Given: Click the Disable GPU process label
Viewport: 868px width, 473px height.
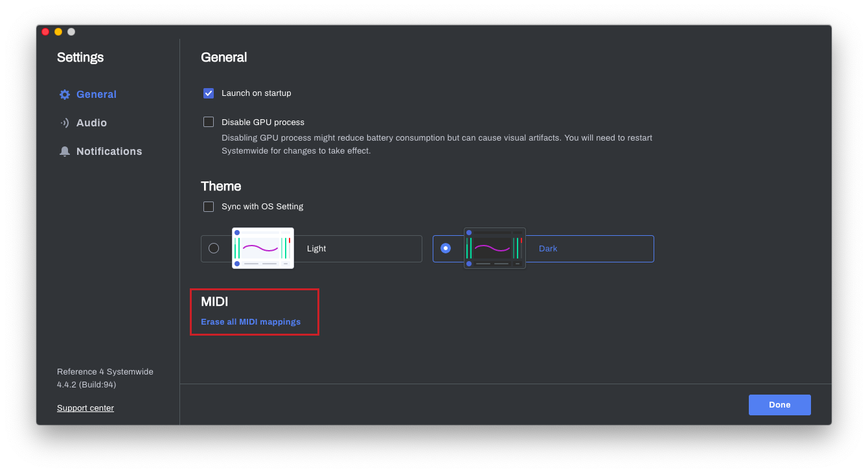Looking at the screenshot, I should click(x=263, y=122).
